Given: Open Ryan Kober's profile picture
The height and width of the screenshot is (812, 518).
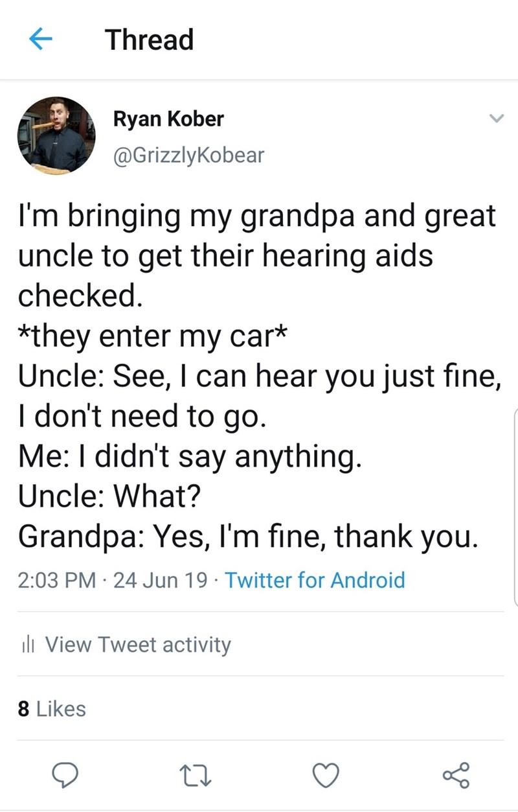Looking at the screenshot, I should (x=56, y=135).
